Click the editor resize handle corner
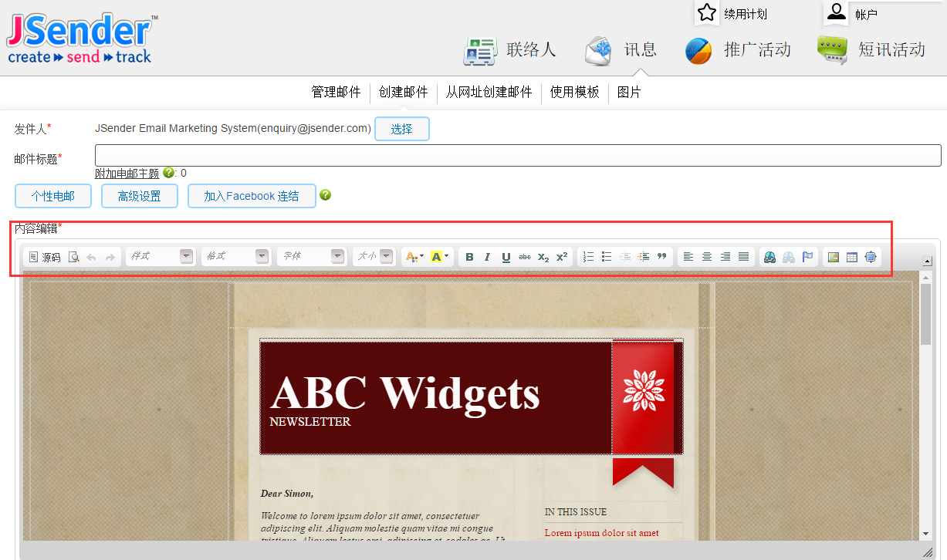 928,552
